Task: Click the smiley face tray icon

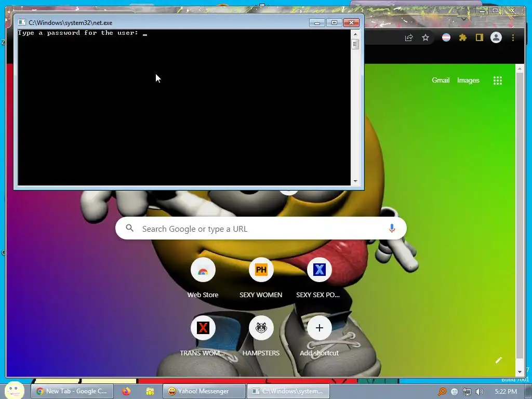Action: [x=455, y=392]
